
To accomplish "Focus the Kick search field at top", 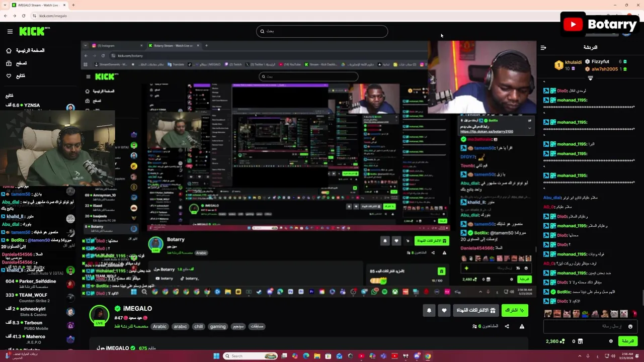I will click(x=322, y=31).
